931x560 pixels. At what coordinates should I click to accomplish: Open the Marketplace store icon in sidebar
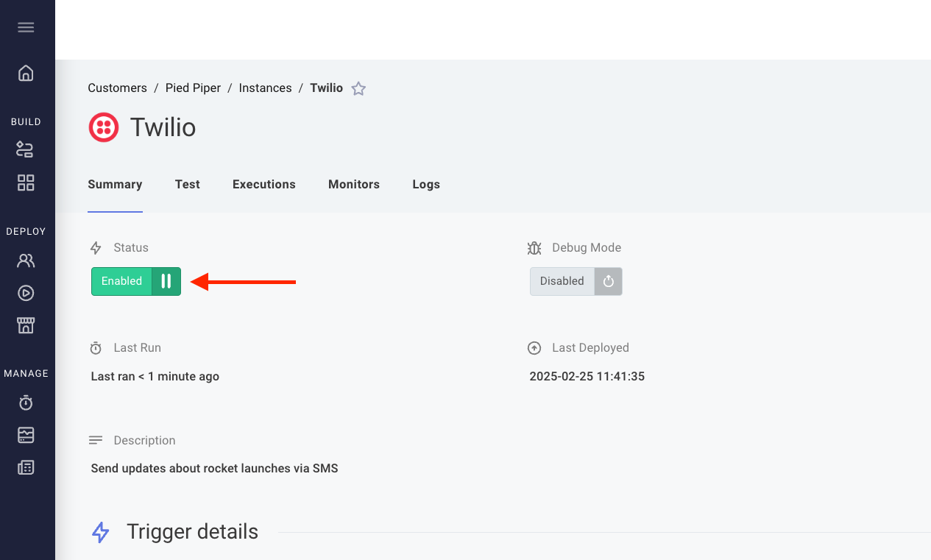pos(26,325)
